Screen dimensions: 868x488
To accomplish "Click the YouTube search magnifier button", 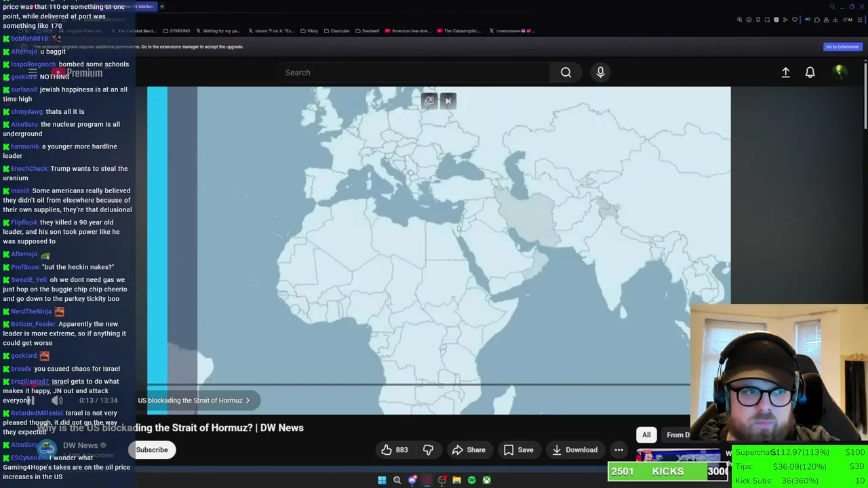I will (x=566, y=73).
